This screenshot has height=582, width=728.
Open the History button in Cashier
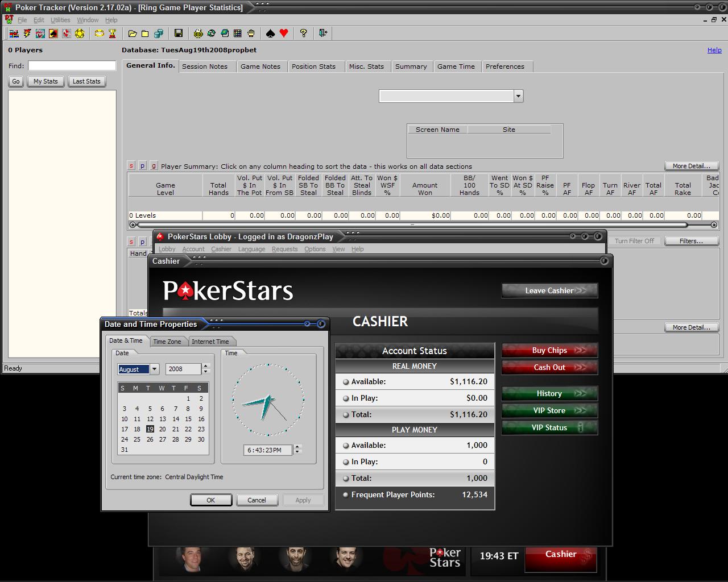[549, 393]
